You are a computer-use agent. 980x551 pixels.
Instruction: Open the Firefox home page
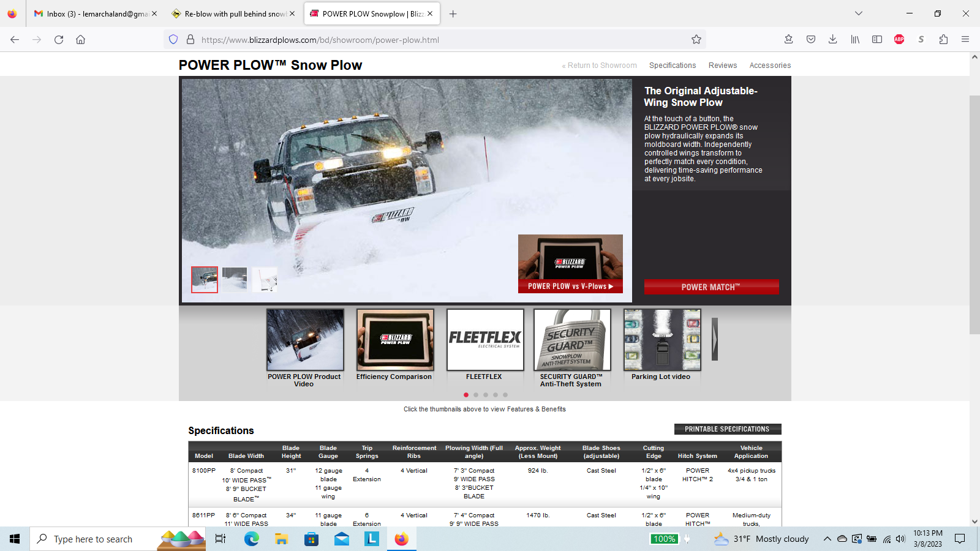tap(80, 40)
